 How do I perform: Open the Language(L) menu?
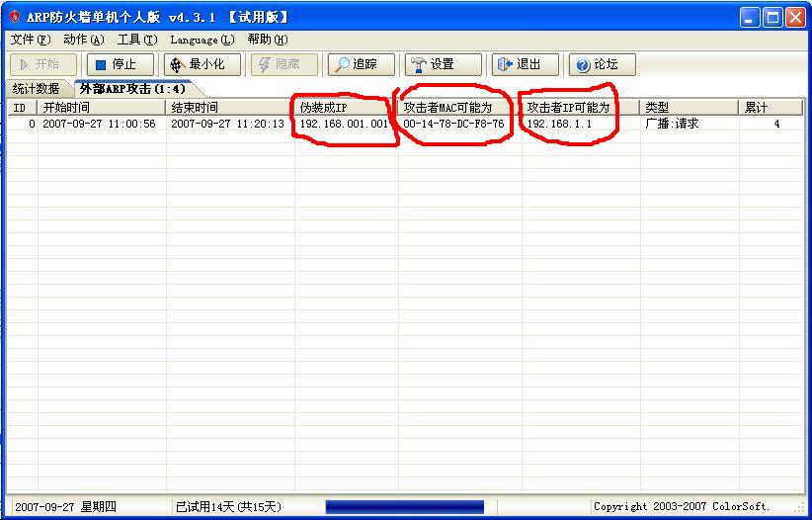[x=203, y=40]
